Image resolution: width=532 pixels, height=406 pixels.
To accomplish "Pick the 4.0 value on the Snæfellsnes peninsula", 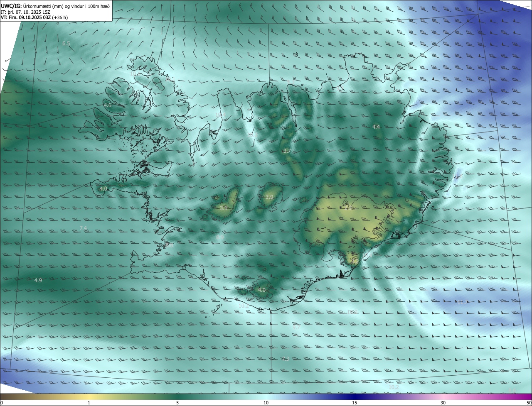I will (103, 188).
